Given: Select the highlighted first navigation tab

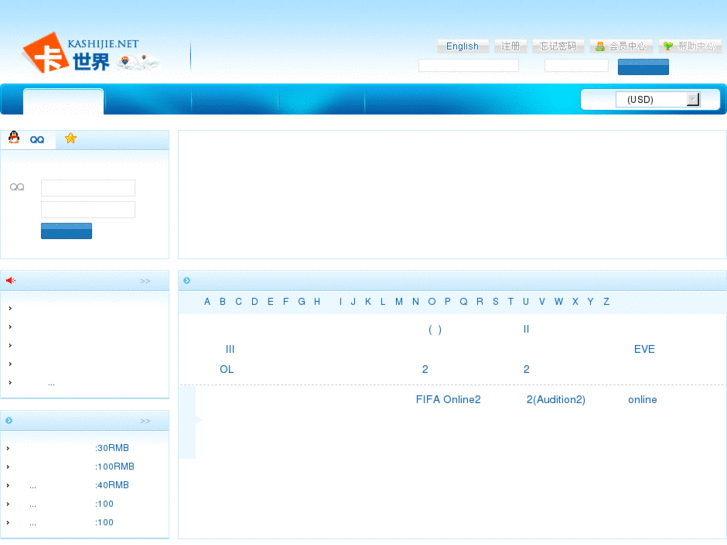Looking at the screenshot, I should tap(63, 101).
